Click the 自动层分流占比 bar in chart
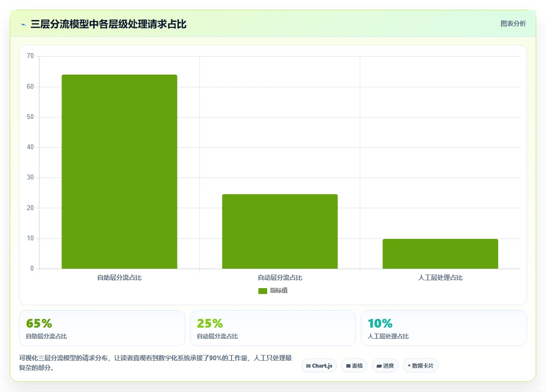546x392 pixels. pyautogui.click(x=280, y=232)
